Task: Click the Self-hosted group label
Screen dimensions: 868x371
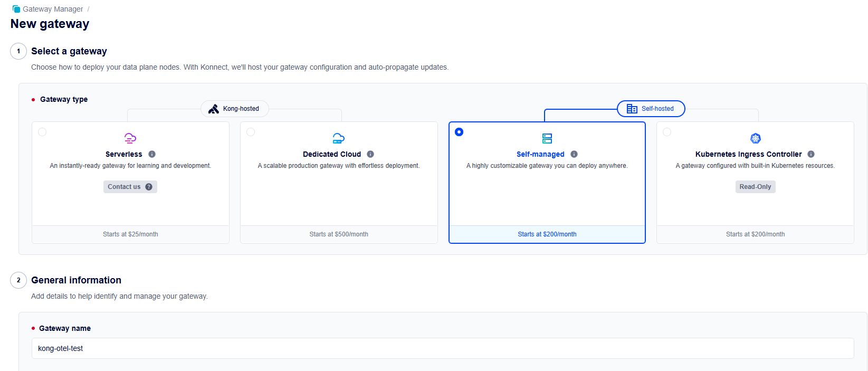Action: click(651, 109)
